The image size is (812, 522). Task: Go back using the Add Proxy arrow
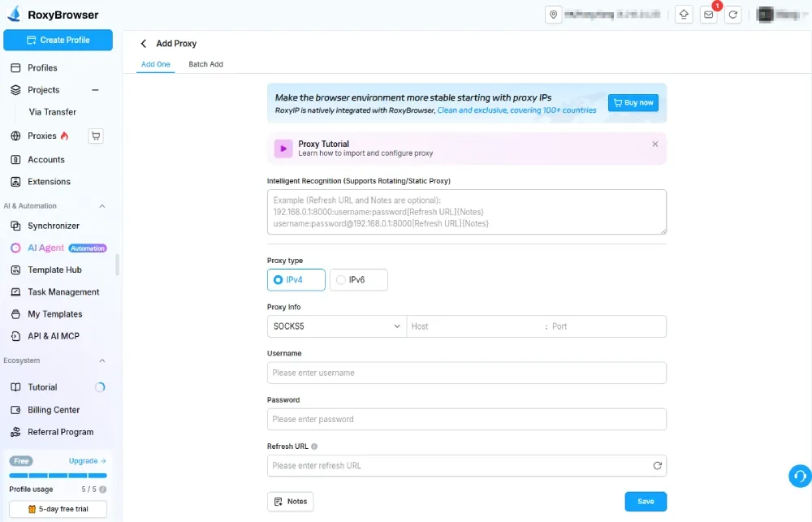pyautogui.click(x=144, y=44)
